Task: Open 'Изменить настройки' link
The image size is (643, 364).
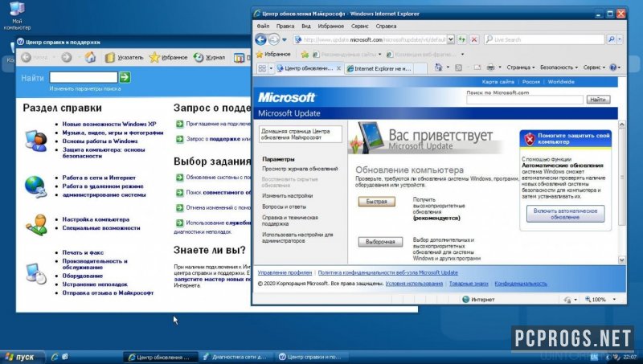Action: (287, 196)
